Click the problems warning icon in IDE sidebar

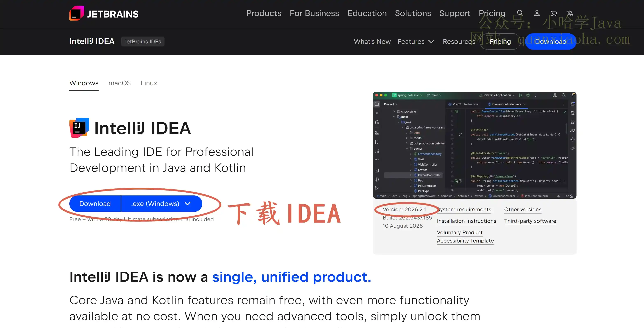(x=377, y=179)
